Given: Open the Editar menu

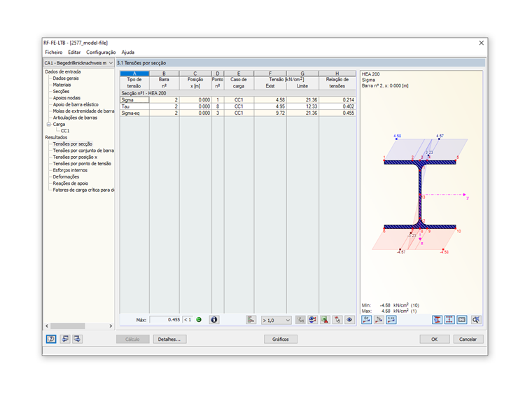Looking at the screenshot, I should (x=74, y=52).
